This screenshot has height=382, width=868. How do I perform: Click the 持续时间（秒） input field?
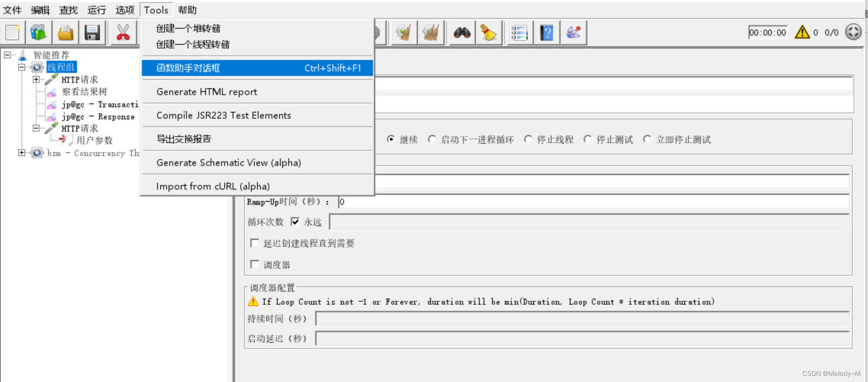[583, 319]
